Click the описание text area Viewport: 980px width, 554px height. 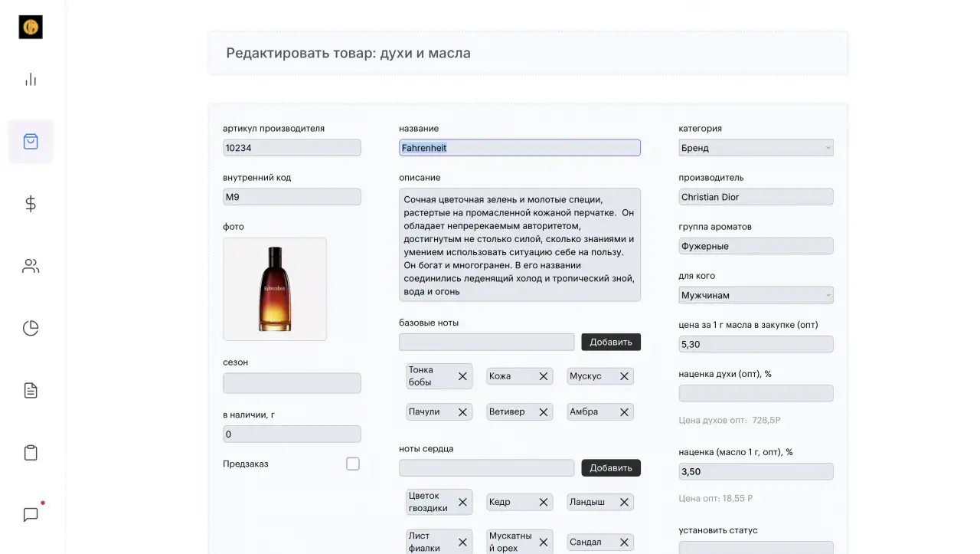tap(520, 244)
